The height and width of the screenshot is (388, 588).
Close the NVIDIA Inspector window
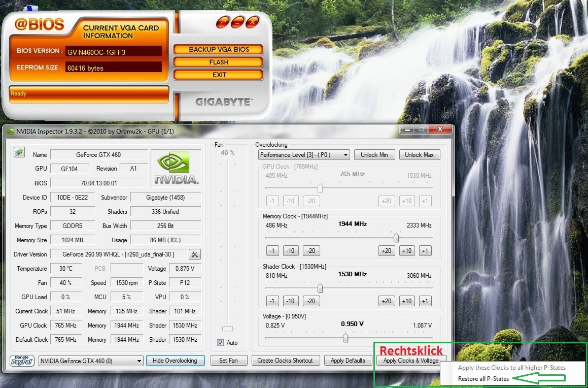click(439, 130)
